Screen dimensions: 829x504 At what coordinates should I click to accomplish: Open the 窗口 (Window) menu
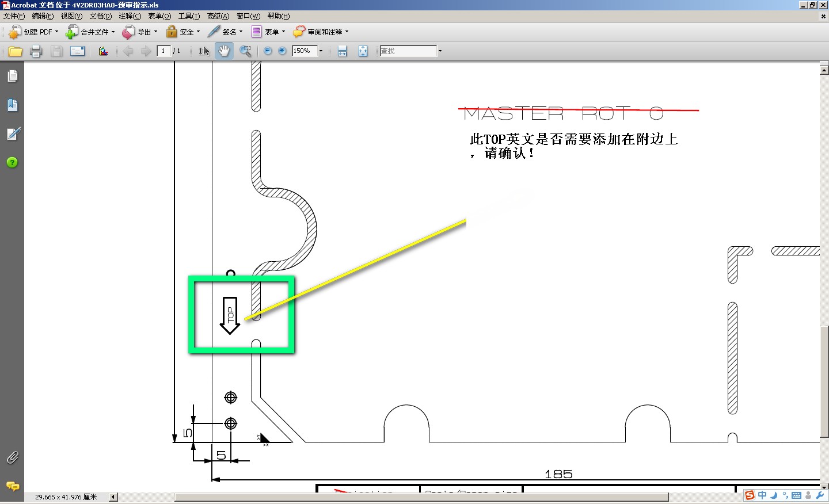tap(248, 16)
